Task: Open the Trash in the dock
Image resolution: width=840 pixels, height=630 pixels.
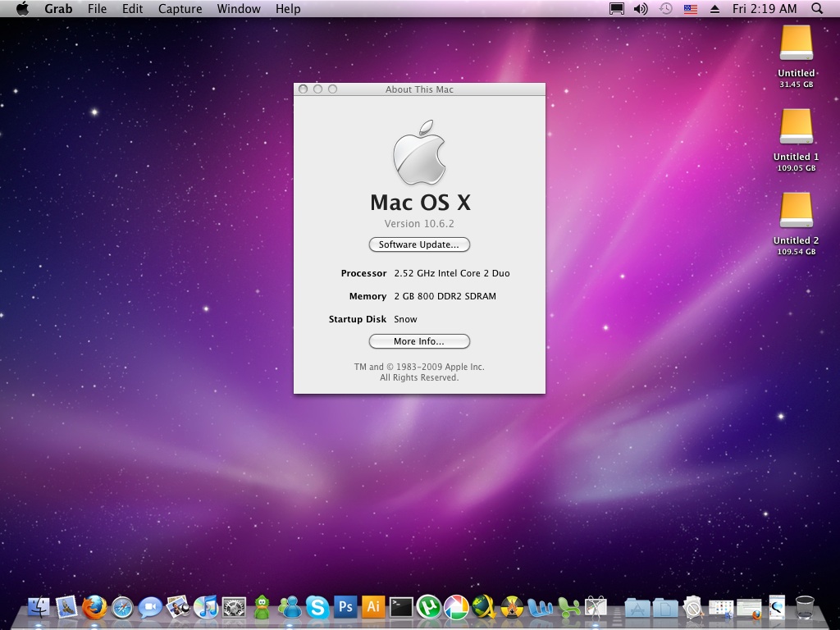Action: click(805, 608)
